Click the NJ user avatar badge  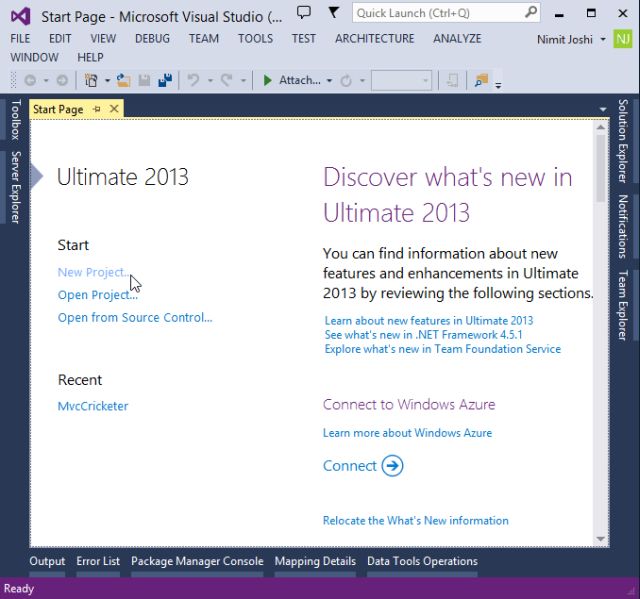tap(622, 39)
